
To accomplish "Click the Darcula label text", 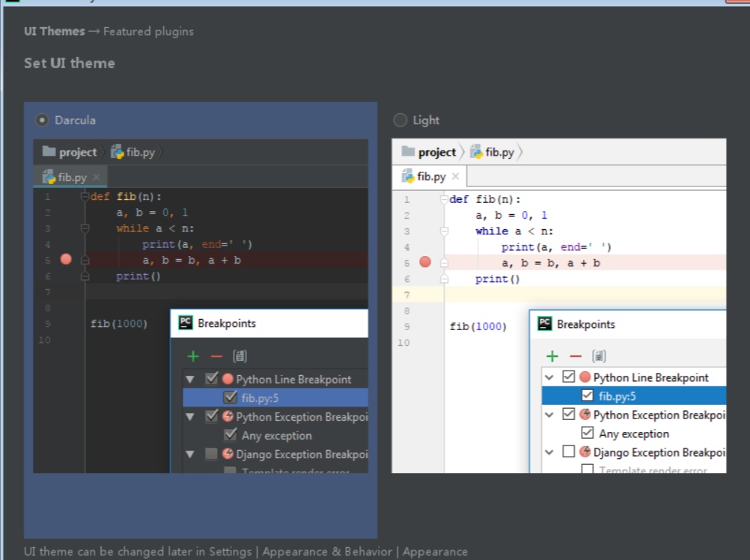I will point(75,120).
